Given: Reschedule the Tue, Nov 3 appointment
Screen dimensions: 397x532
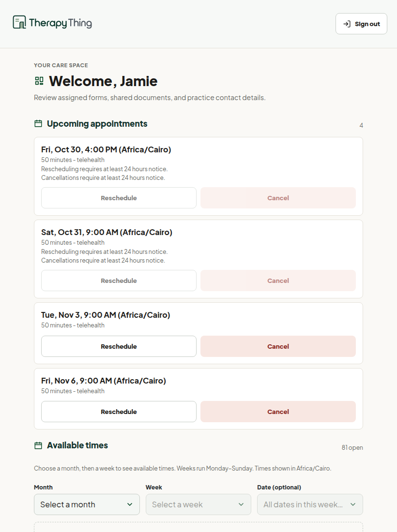Looking at the screenshot, I should point(119,346).
